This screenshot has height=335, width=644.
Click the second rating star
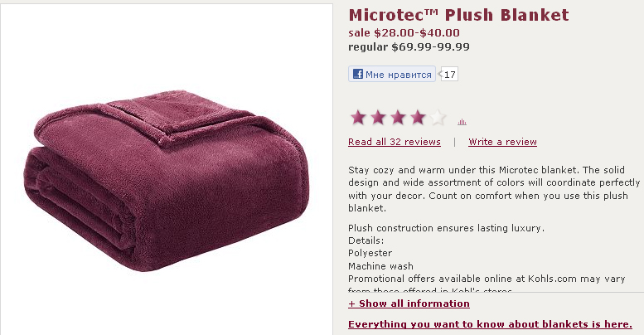coord(378,118)
